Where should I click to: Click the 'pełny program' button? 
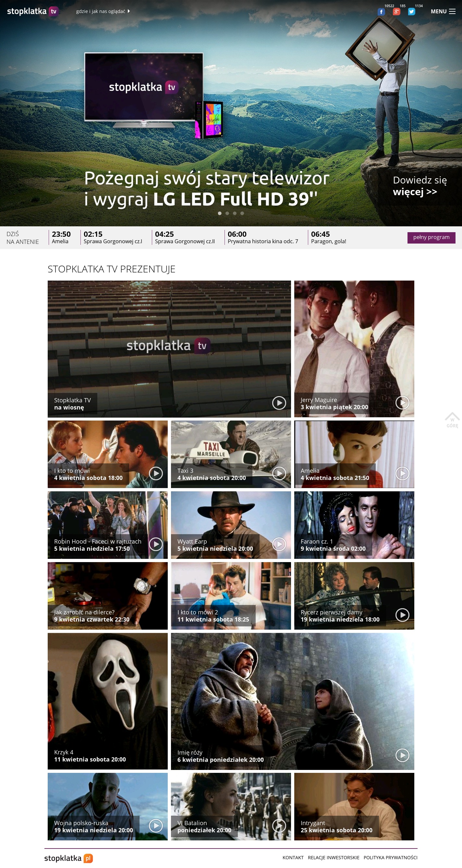[x=431, y=237]
